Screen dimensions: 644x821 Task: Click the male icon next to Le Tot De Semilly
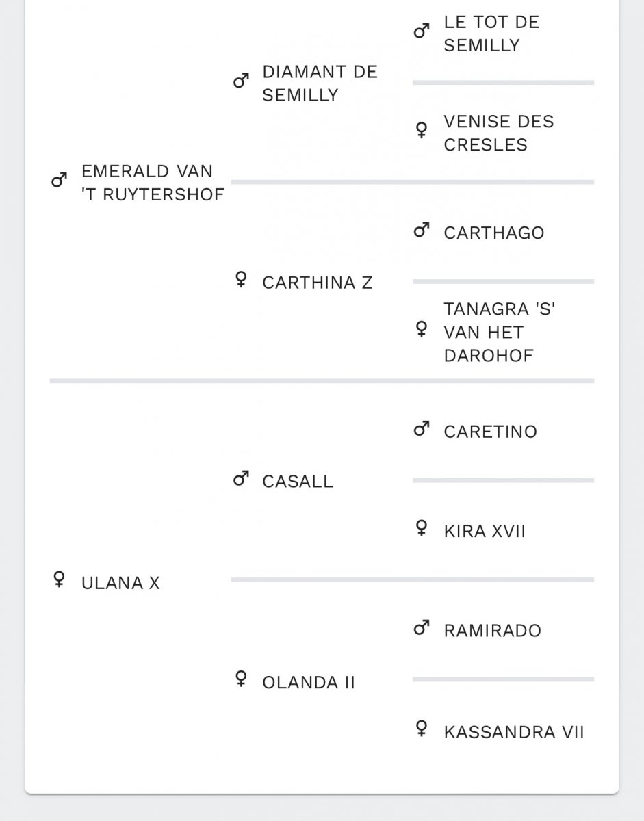tap(422, 32)
